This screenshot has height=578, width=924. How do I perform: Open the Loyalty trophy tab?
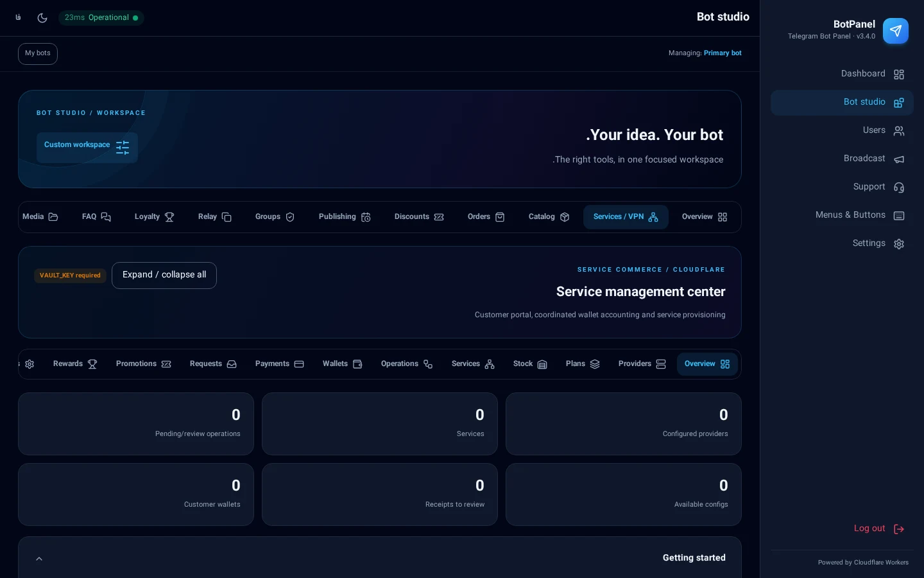click(154, 217)
